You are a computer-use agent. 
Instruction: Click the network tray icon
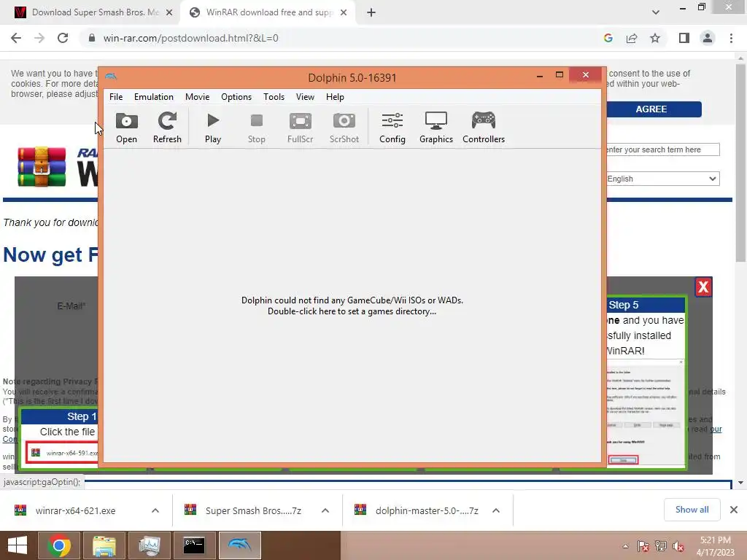coord(660,545)
